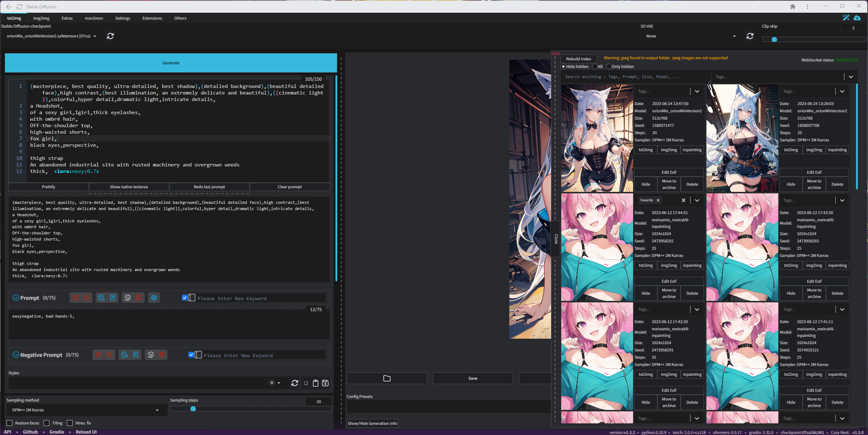Screen dimensions: 868x435
Task: Open history icon in Negative Prompt row
Action: coord(125,355)
